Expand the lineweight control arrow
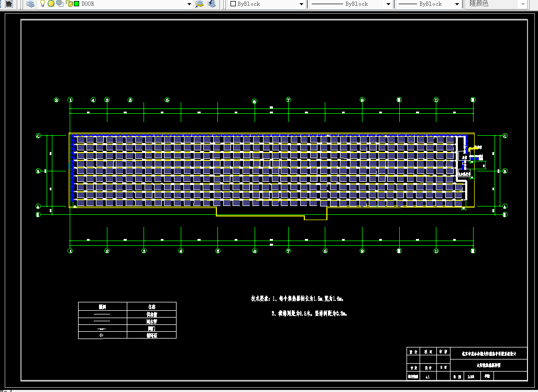Image resolution: width=538 pixels, height=392 pixels. coord(457,4)
